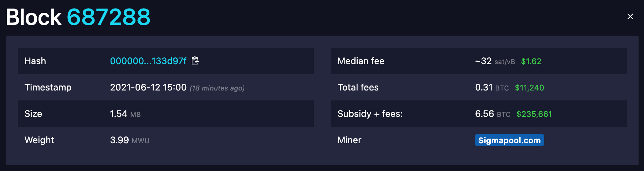Click the 0.31 BTC total fees value

492,88
